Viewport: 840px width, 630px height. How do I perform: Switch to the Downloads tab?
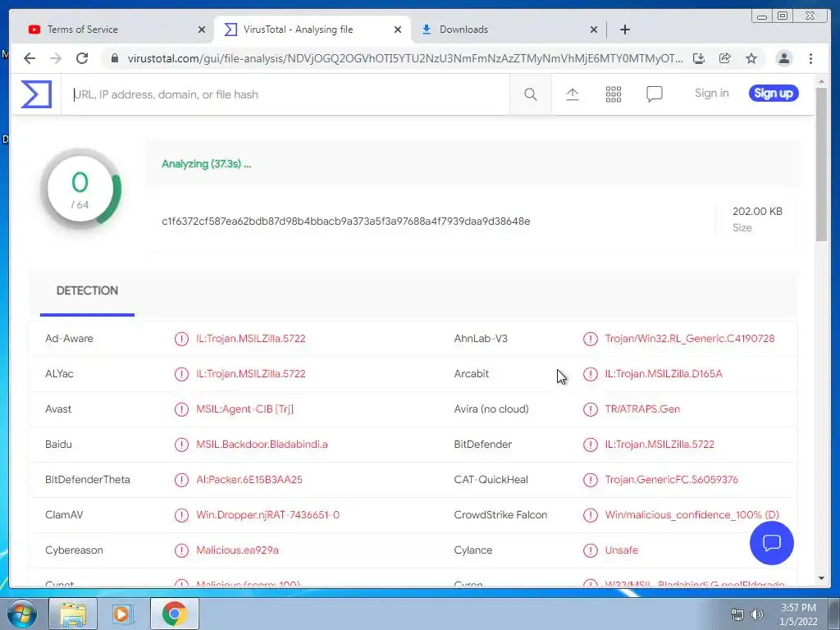pyautogui.click(x=509, y=30)
